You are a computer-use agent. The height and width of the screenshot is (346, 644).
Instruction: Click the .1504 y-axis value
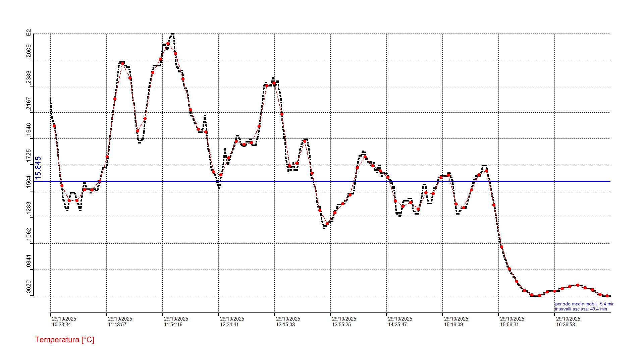29,183
